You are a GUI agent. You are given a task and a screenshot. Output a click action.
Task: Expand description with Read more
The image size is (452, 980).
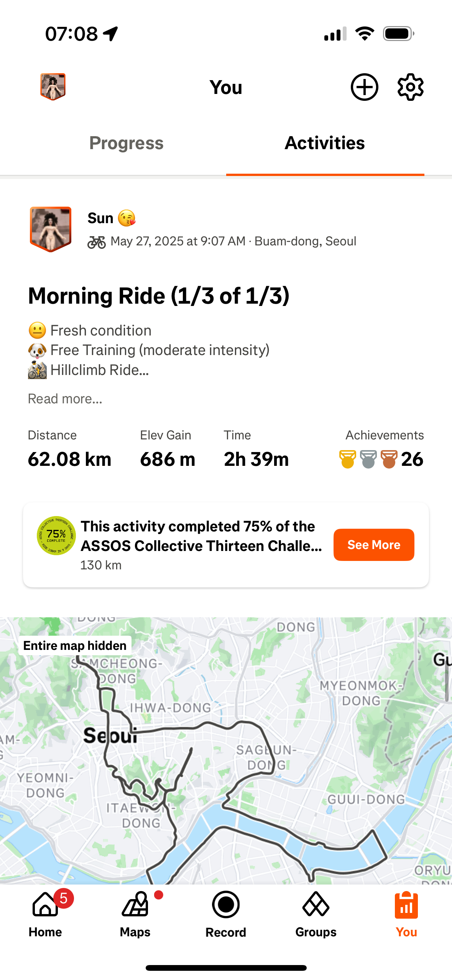point(65,399)
